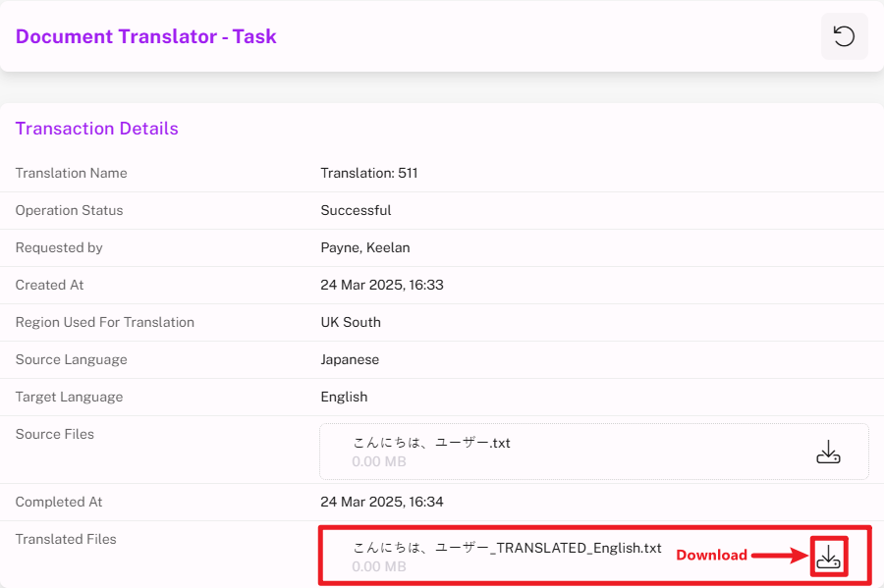Click the _TRANSLATED_English.txt file name
Viewport: 884px width, 588px height.
(507, 548)
